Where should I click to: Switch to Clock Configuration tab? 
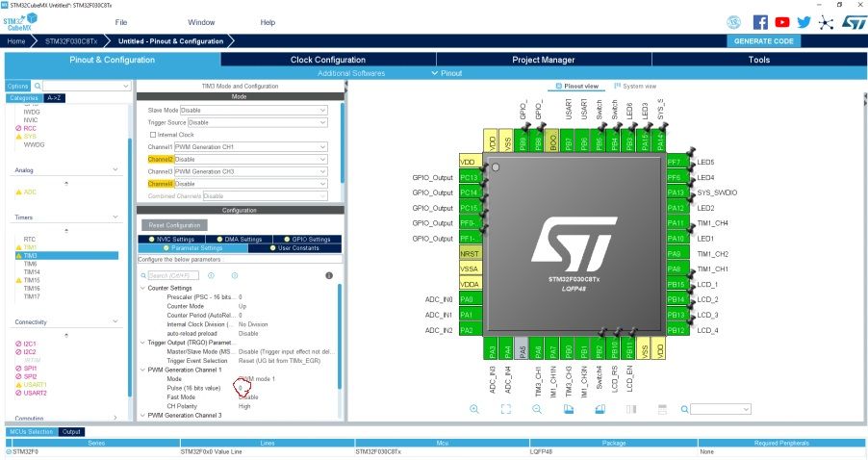(x=328, y=60)
